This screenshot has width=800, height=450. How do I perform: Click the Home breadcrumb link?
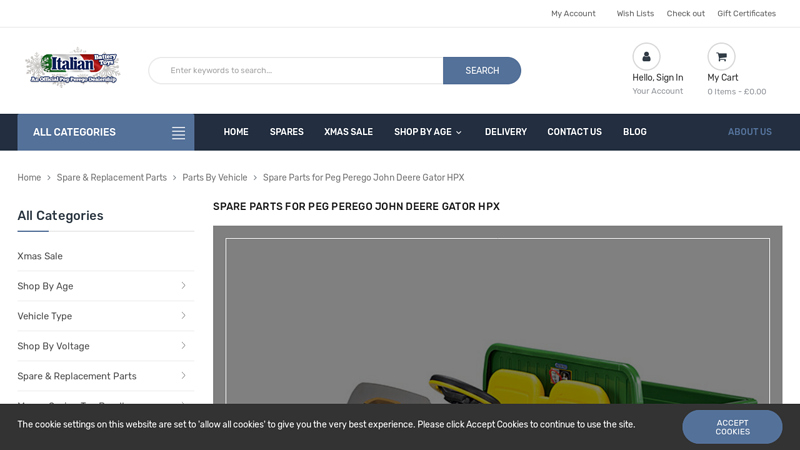29,178
